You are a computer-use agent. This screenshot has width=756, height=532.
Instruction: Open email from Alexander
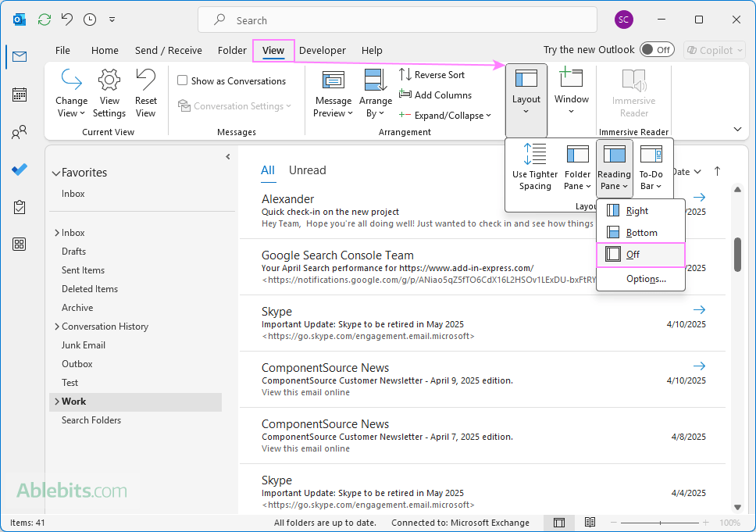(x=483, y=211)
